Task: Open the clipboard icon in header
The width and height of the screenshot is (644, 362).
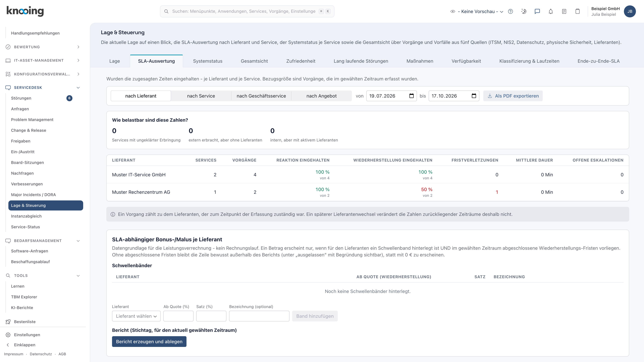Action: 577,12
